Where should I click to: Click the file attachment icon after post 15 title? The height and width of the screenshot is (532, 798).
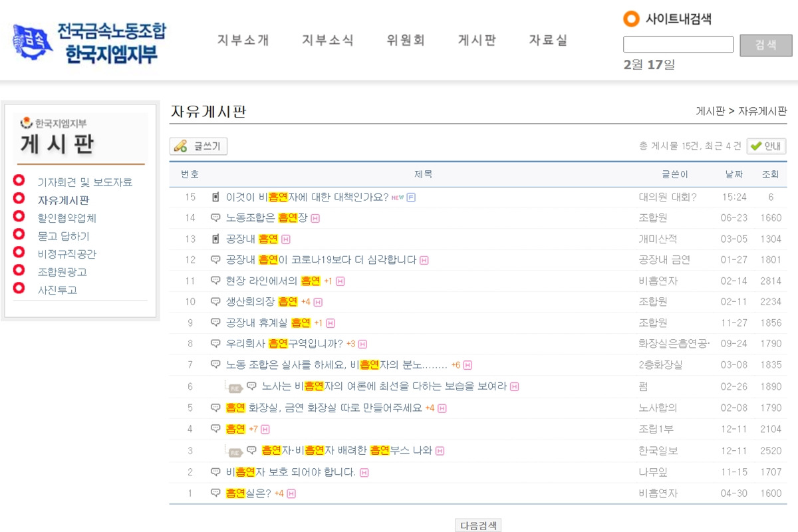coord(411,197)
